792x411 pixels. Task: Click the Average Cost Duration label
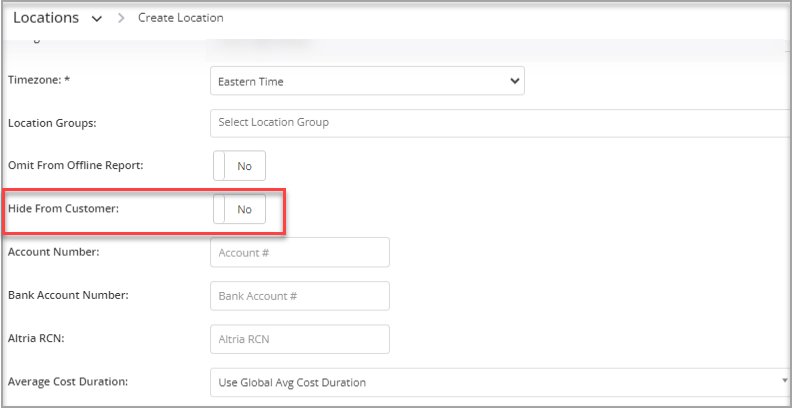pos(68,382)
